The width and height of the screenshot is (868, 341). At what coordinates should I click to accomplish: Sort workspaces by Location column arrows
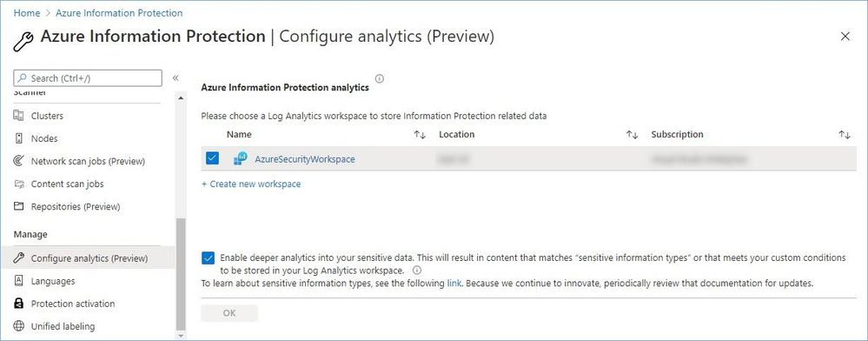coord(633,135)
